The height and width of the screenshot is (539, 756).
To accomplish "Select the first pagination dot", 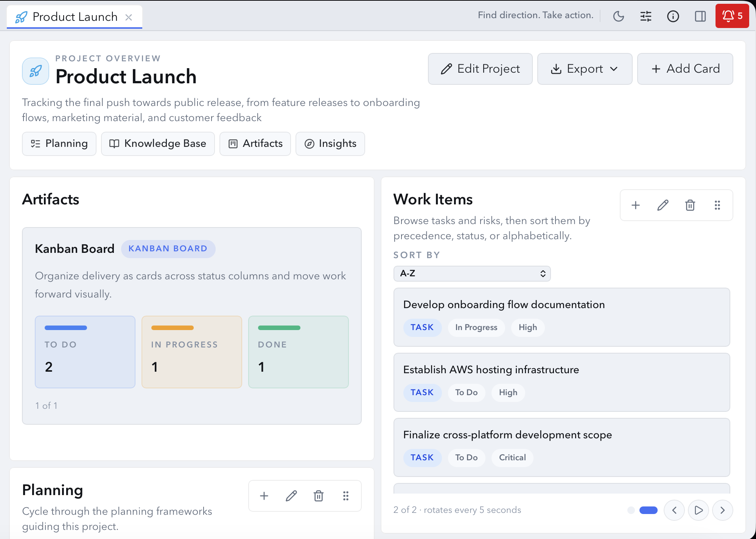I will click(631, 510).
